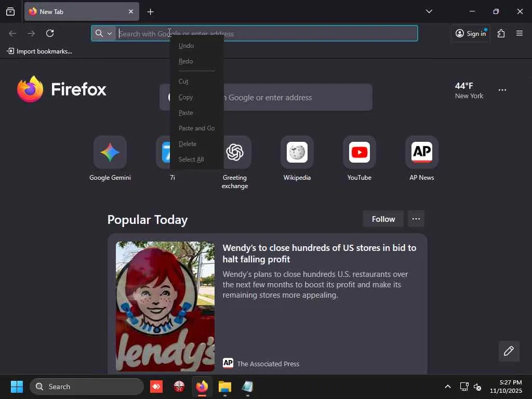Click the network display tray icon
This screenshot has width=532, height=399.
tap(464, 387)
